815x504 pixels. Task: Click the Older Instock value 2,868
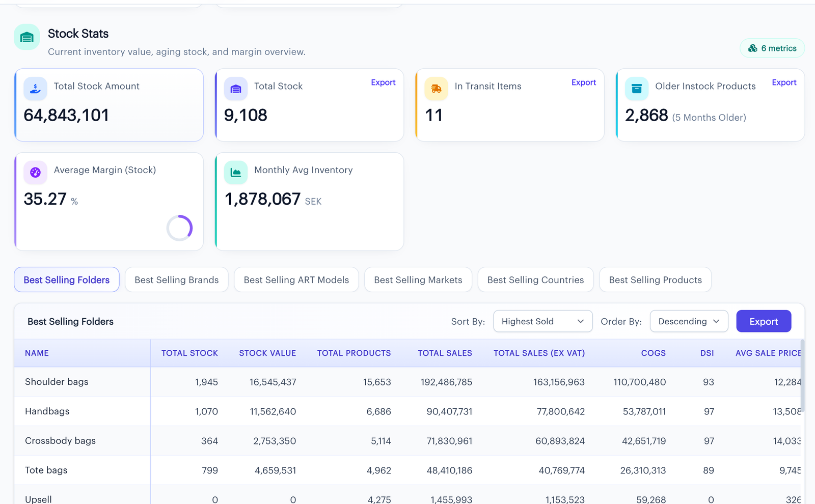click(646, 116)
